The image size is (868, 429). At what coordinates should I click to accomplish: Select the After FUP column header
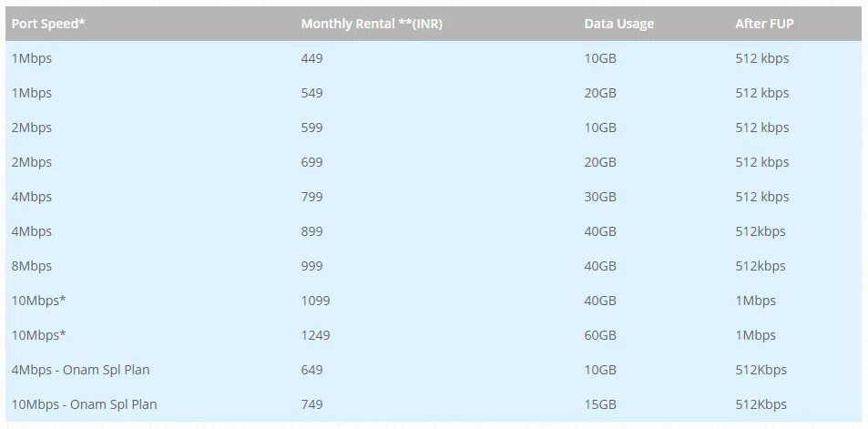764,25
